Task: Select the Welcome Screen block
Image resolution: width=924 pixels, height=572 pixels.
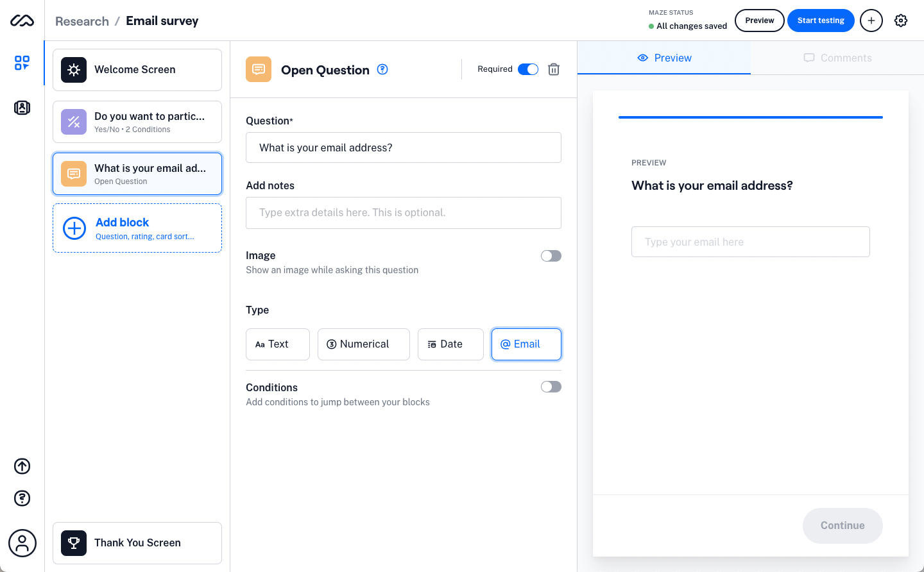Action: point(137,70)
